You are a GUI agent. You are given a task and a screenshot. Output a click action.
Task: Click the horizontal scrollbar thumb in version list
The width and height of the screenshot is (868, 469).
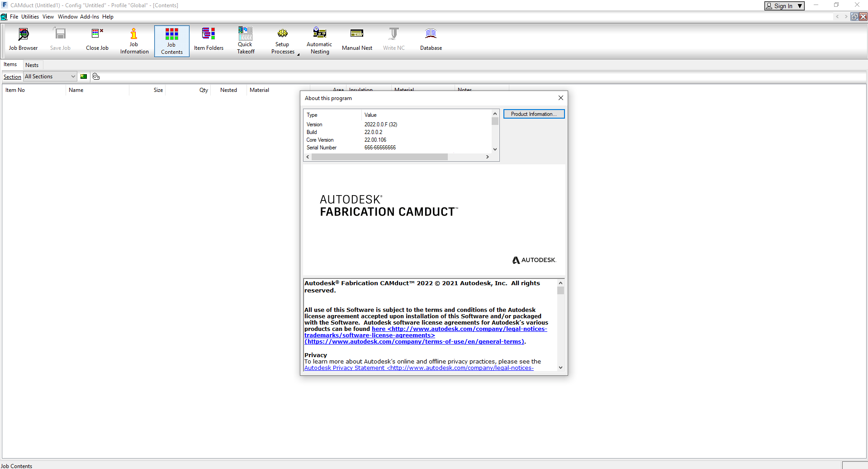tap(379, 157)
